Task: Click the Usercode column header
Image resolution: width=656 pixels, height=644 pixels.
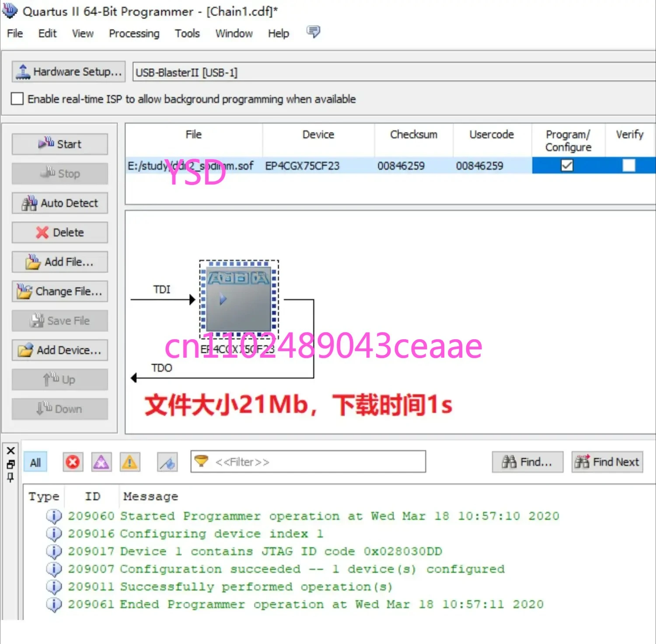Action: [492, 135]
